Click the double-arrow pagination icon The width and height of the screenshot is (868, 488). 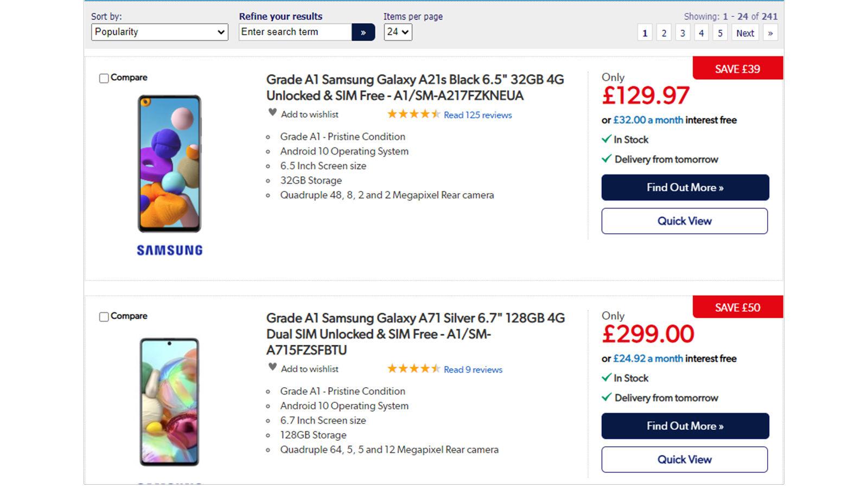(770, 33)
